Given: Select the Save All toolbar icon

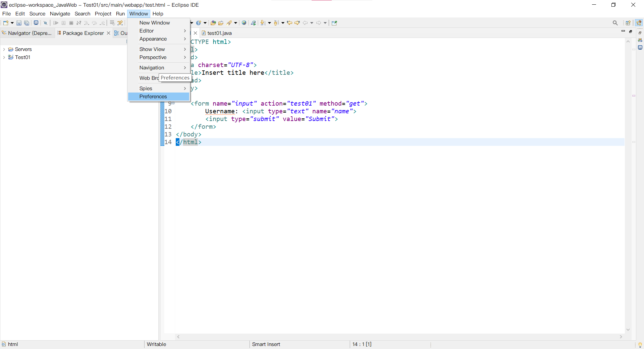Looking at the screenshot, I should 27,23.
